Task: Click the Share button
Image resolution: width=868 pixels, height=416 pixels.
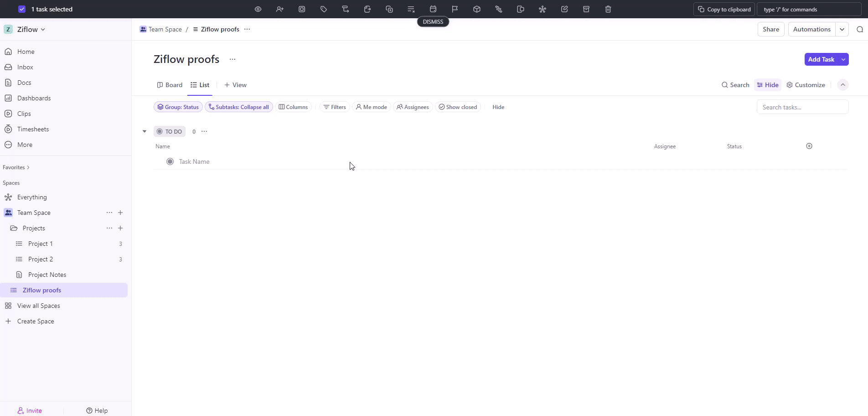Action: [x=770, y=29]
